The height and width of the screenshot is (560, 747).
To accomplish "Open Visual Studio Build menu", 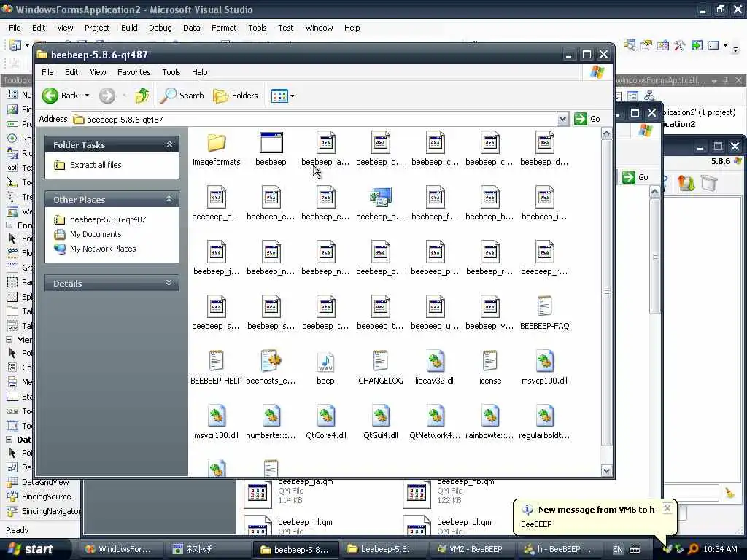I will tap(129, 28).
